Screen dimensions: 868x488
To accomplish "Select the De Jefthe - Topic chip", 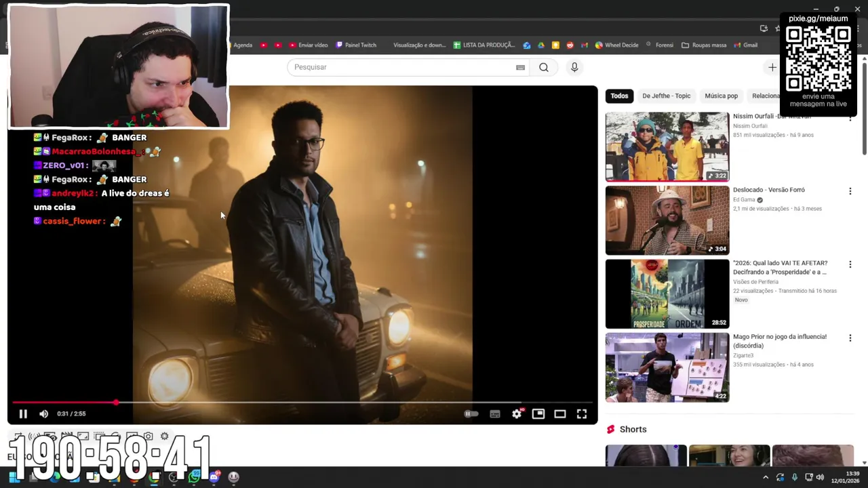I will click(x=666, y=96).
